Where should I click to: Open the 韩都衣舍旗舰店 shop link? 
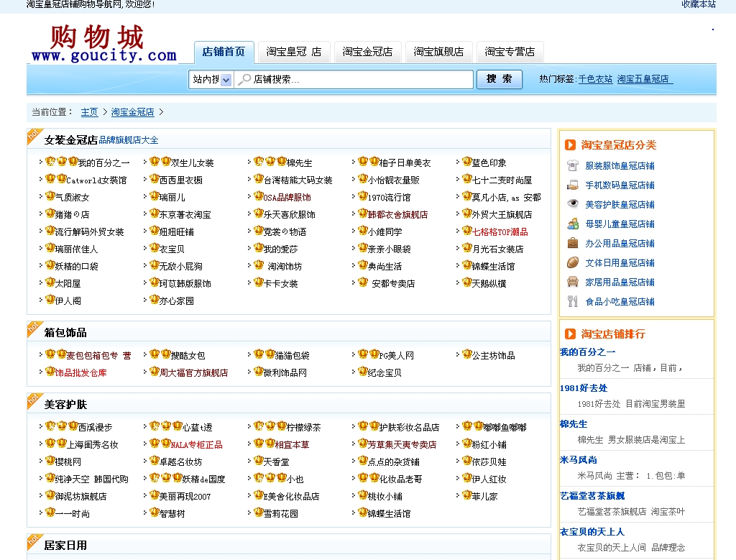click(397, 214)
